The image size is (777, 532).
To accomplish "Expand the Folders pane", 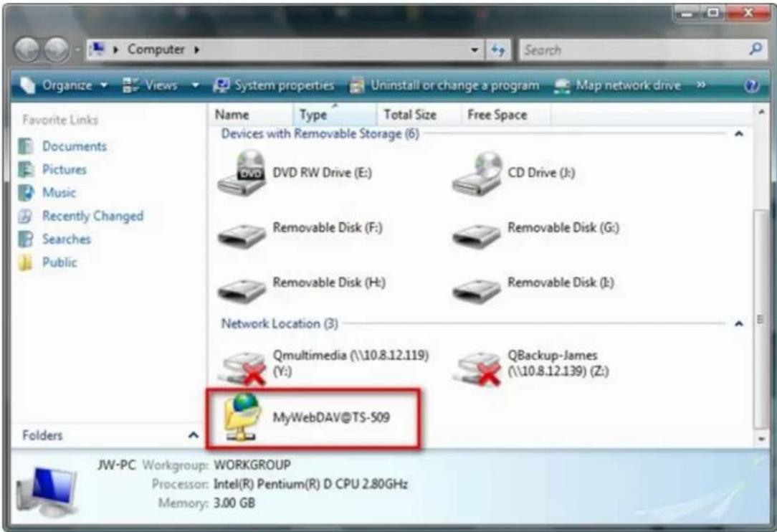I will pos(194,435).
